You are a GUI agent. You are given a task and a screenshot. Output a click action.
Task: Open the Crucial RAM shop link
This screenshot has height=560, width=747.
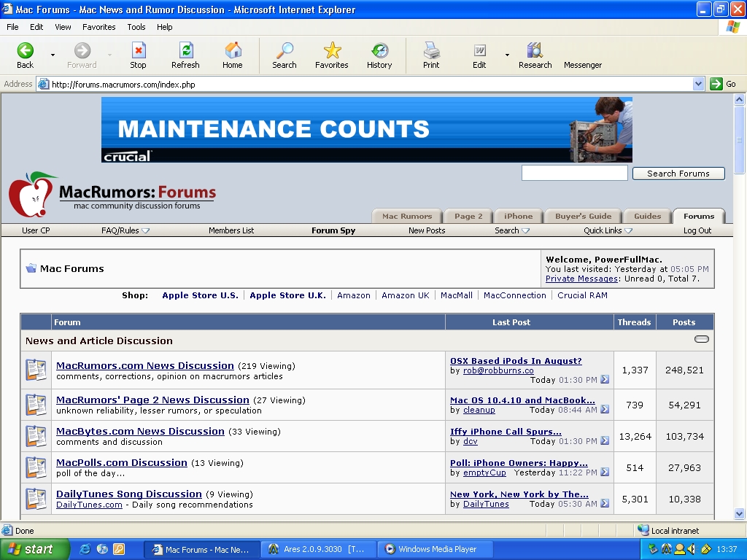pyautogui.click(x=582, y=295)
